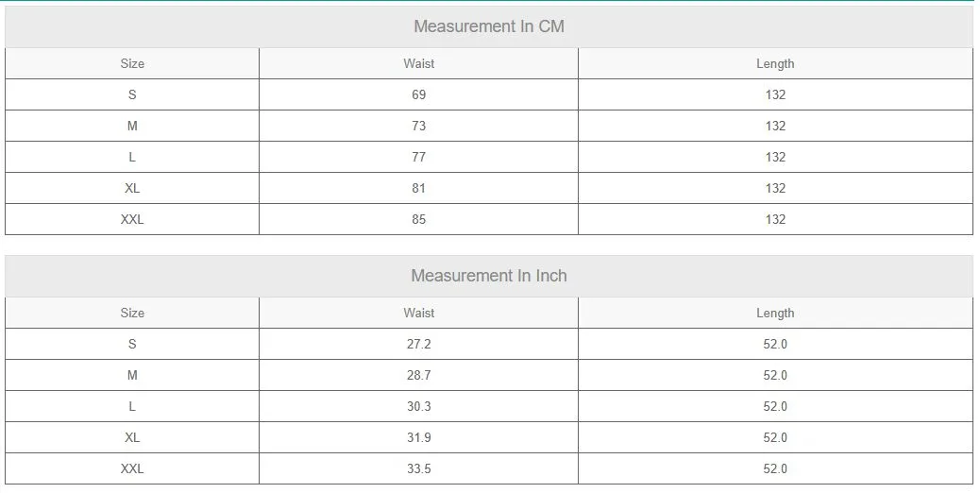Select the Waist column header in CM table

418,63
